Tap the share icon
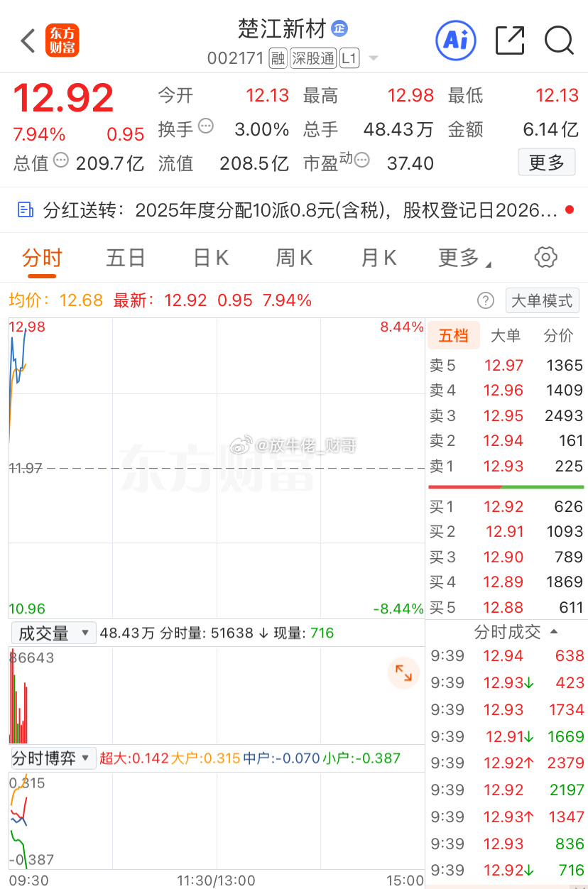The width and height of the screenshot is (588, 889). pos(510,40)
